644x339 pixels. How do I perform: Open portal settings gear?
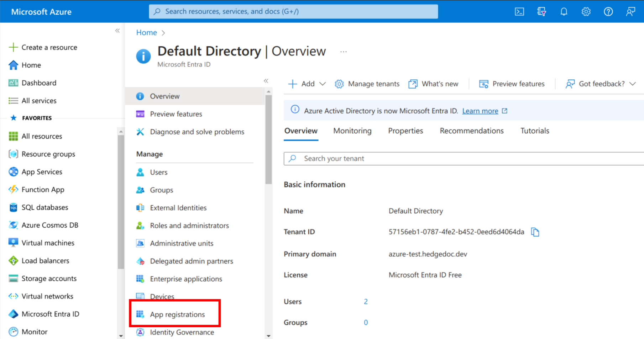click(x=586, y=11)
